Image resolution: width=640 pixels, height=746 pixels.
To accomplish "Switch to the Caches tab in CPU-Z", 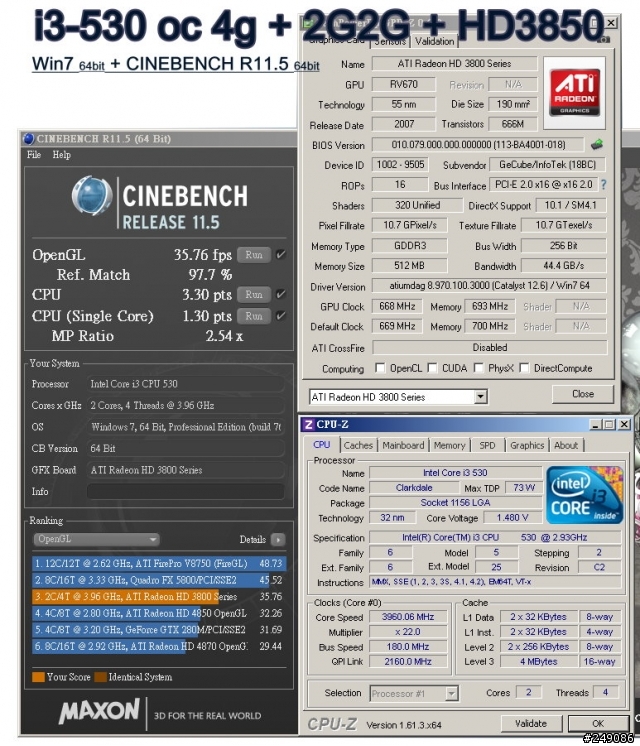I will coord(358,445).
